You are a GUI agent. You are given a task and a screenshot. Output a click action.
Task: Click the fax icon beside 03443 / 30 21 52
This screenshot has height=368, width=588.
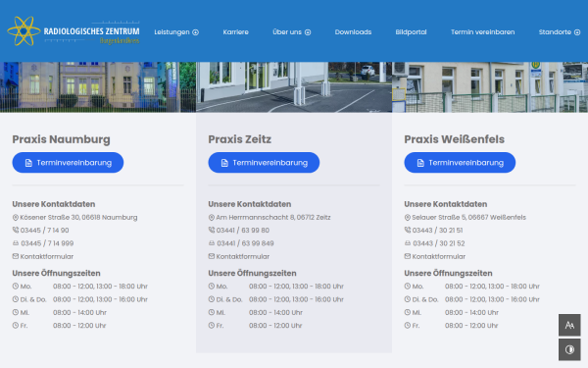pos(408,243)
